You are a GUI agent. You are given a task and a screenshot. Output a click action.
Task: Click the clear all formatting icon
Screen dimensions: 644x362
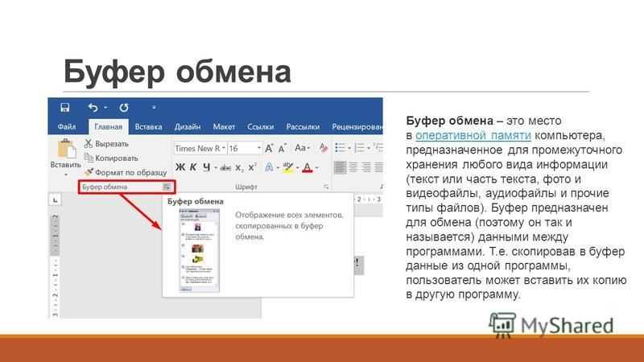point(324,148)
